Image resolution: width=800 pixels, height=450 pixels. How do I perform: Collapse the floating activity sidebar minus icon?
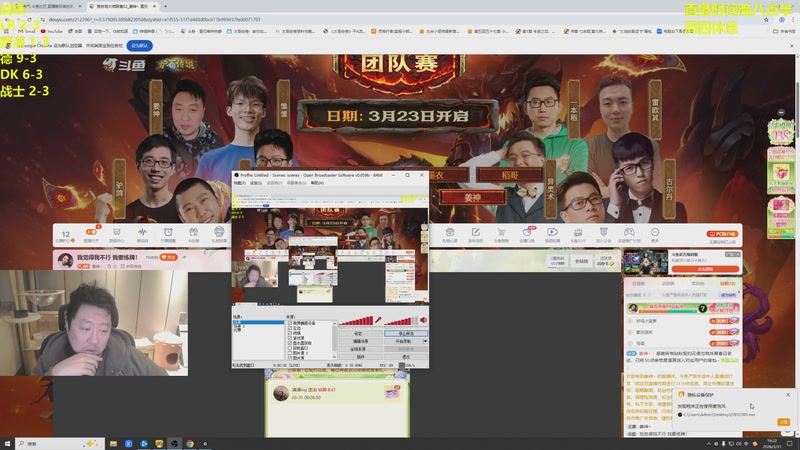click(x=781, y=112)
